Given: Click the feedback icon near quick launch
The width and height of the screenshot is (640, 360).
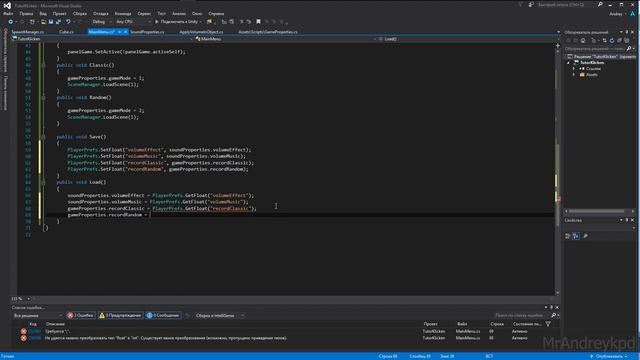Looking at the screenshot, I should coord(531,4).
